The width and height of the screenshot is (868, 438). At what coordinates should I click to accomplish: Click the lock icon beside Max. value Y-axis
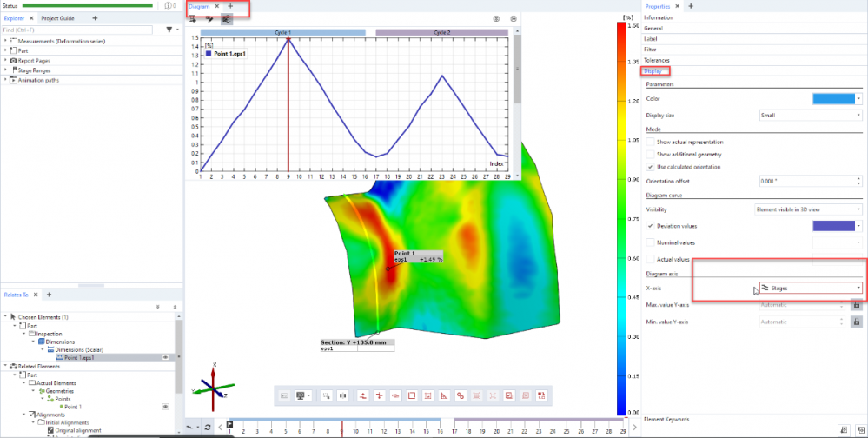click(x=856, y=305)
